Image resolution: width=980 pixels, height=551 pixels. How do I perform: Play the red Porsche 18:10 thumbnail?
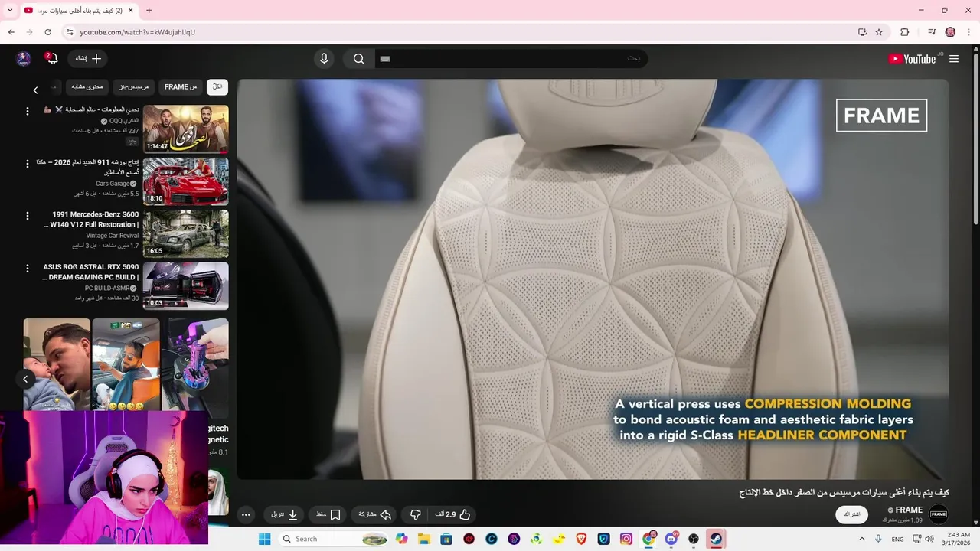click(x=185, y=181)
